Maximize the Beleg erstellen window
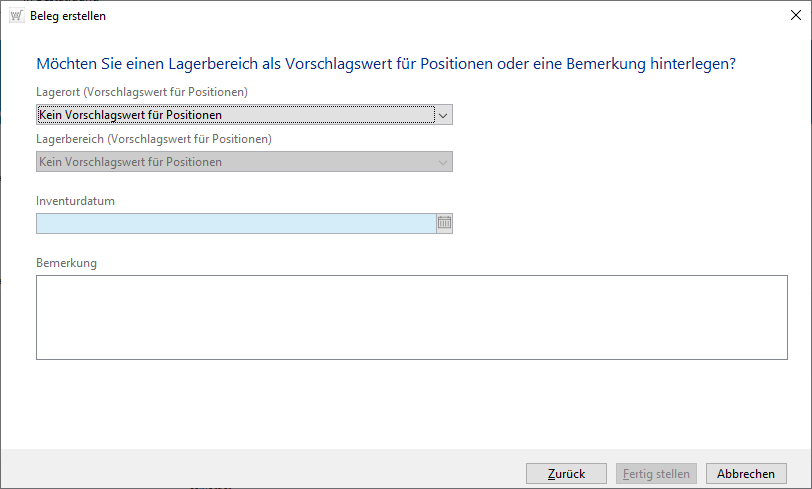812x489 pixels. 750,16
